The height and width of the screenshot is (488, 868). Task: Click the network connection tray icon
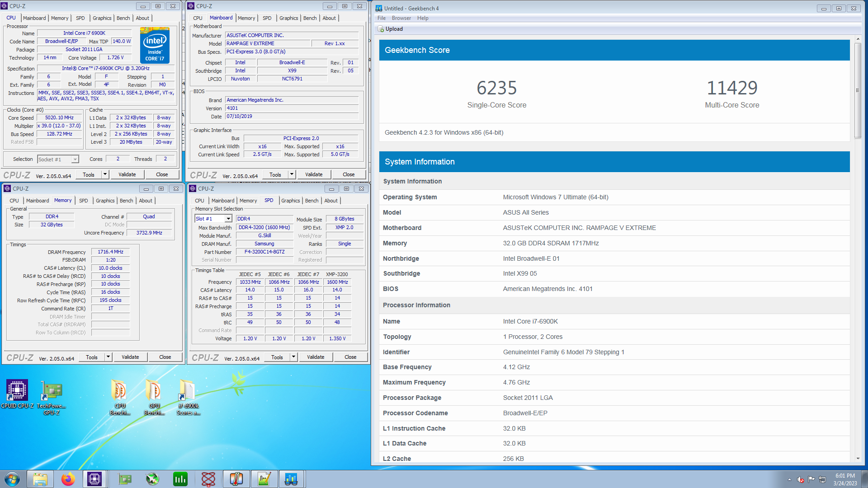[x=822, y=479]
